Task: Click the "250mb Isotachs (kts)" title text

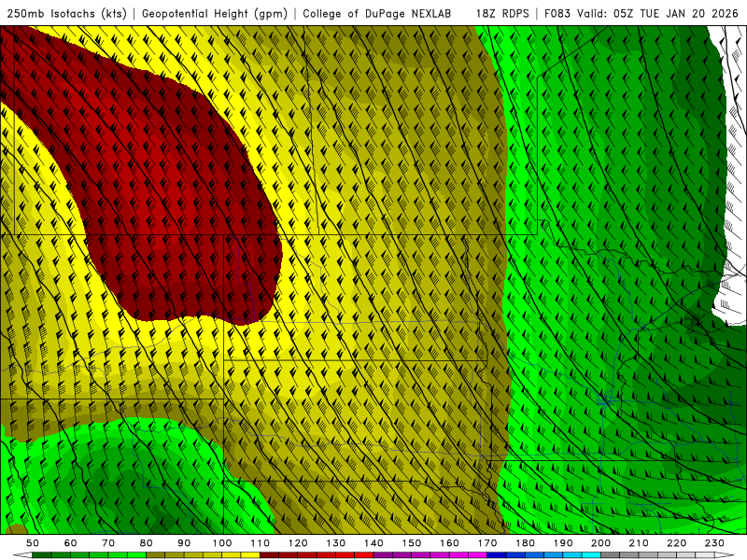Action: [x=67, y=13]
